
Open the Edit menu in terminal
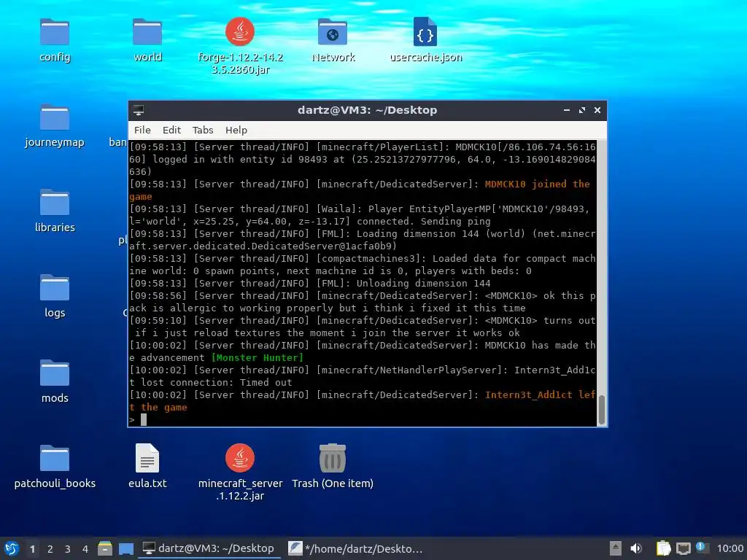tap(171, 130)
